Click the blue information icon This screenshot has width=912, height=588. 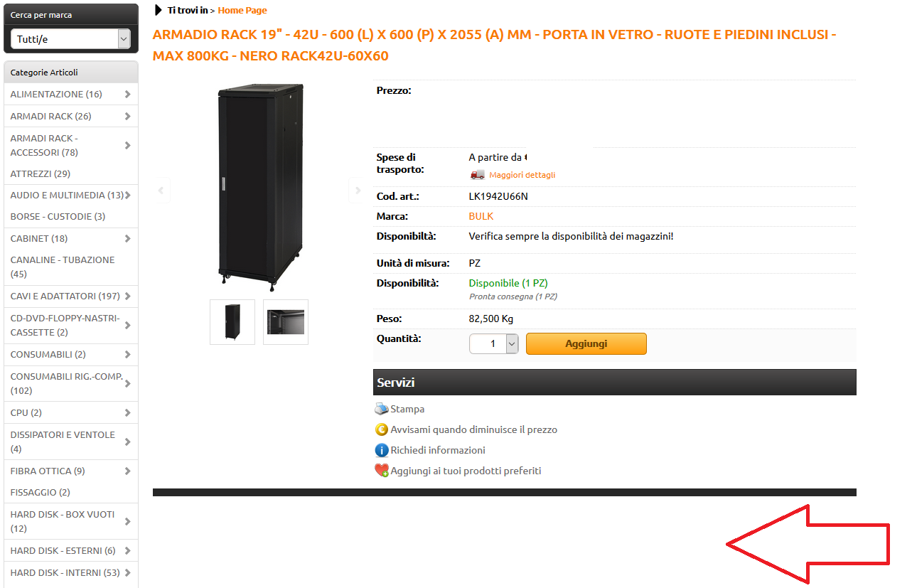382,450
